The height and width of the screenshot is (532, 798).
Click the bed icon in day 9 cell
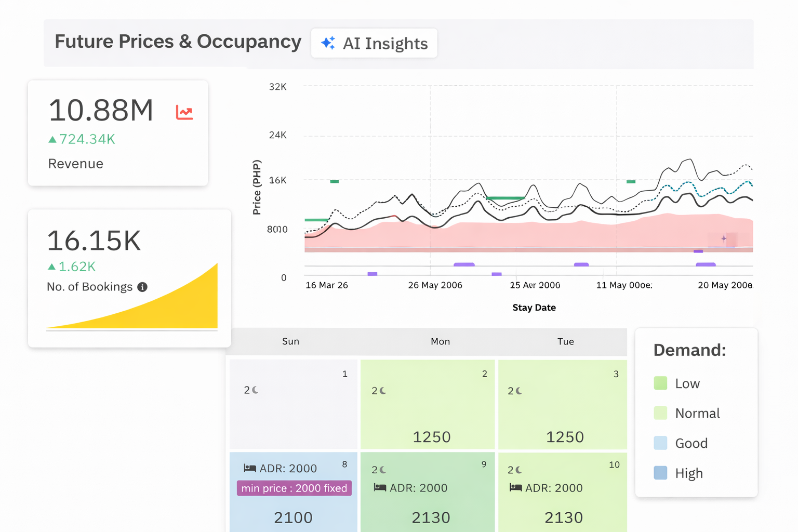tap(380, 488)
